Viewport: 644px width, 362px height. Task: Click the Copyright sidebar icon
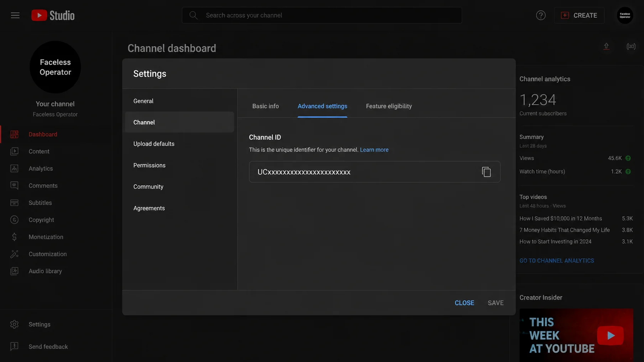coord(14,220)
